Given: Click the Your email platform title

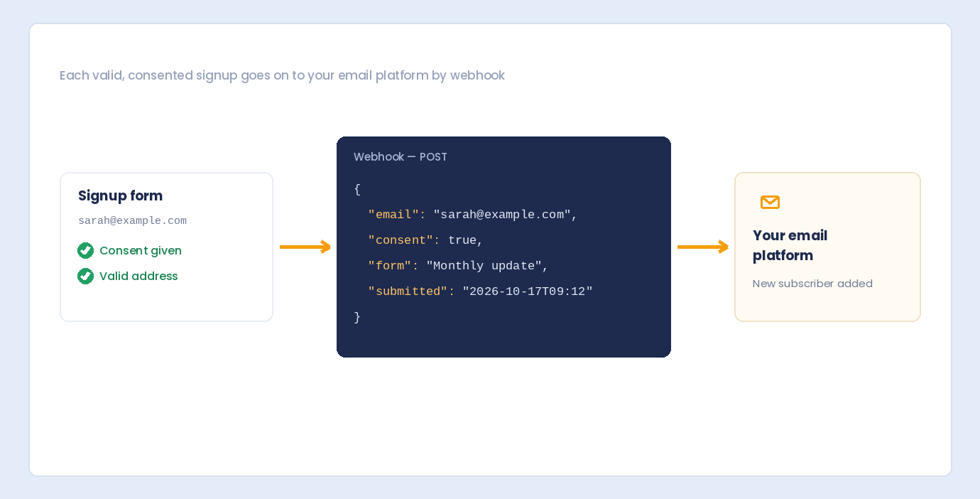Looking at the screenshot, I should click(x=790, y=245).
